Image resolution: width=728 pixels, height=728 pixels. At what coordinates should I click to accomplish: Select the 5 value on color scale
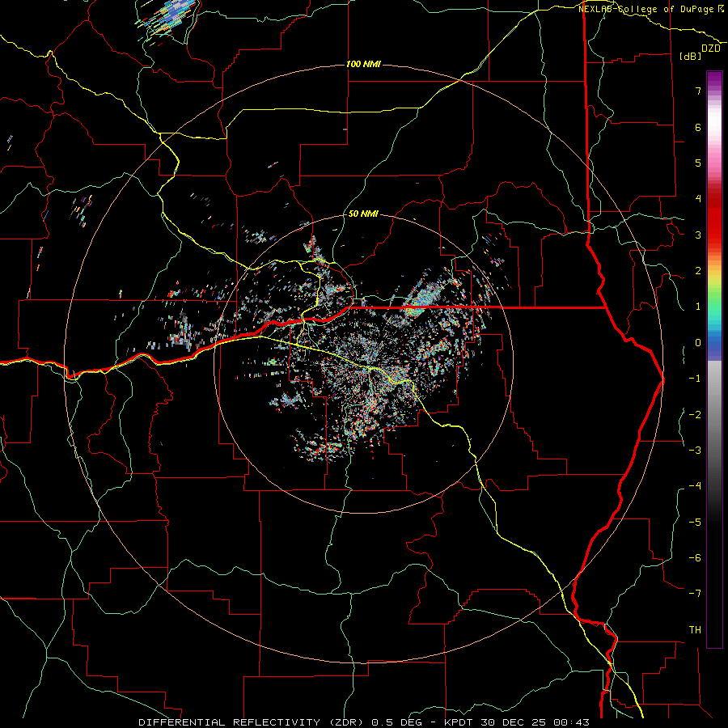point(698,163)
